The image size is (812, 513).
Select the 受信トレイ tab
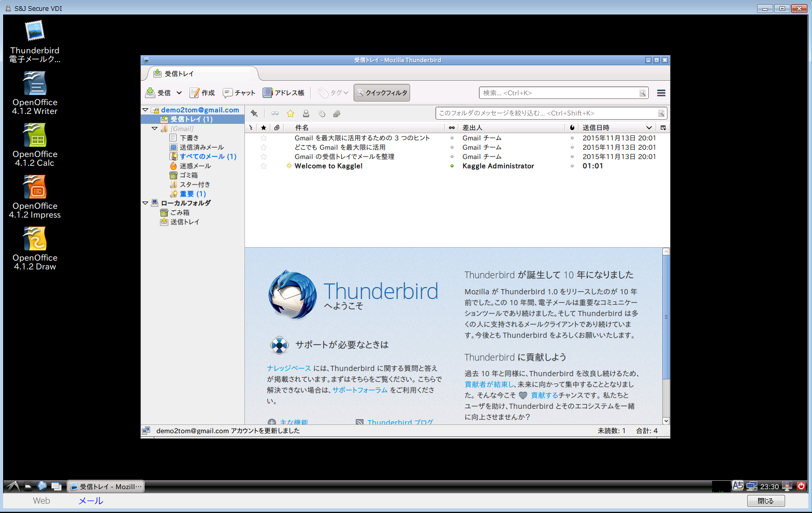(x=202, y=74)
